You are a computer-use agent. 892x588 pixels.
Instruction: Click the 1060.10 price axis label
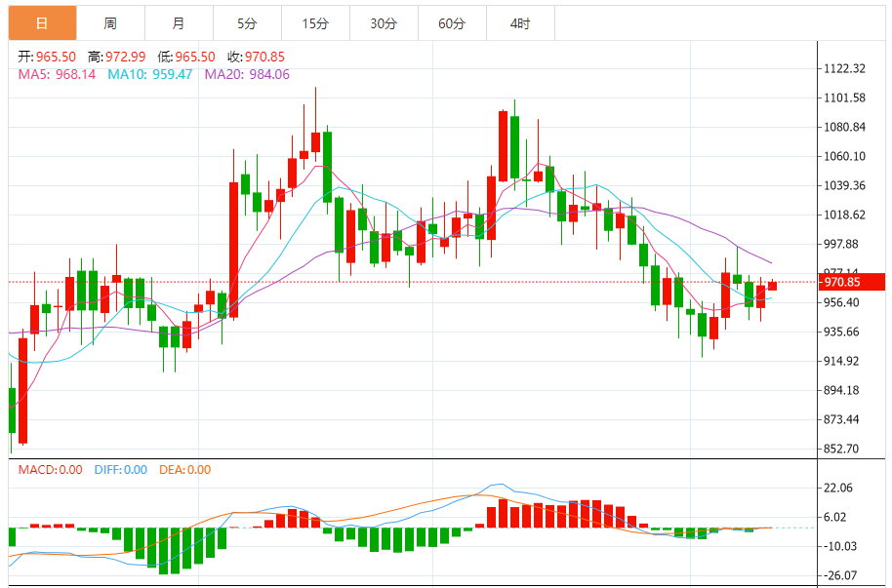[x=844, y=156]
